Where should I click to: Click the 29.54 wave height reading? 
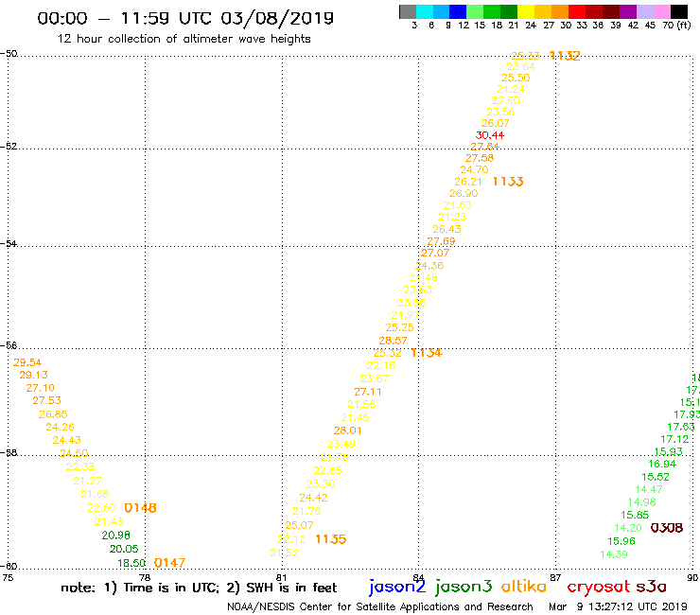coord(27,362)
